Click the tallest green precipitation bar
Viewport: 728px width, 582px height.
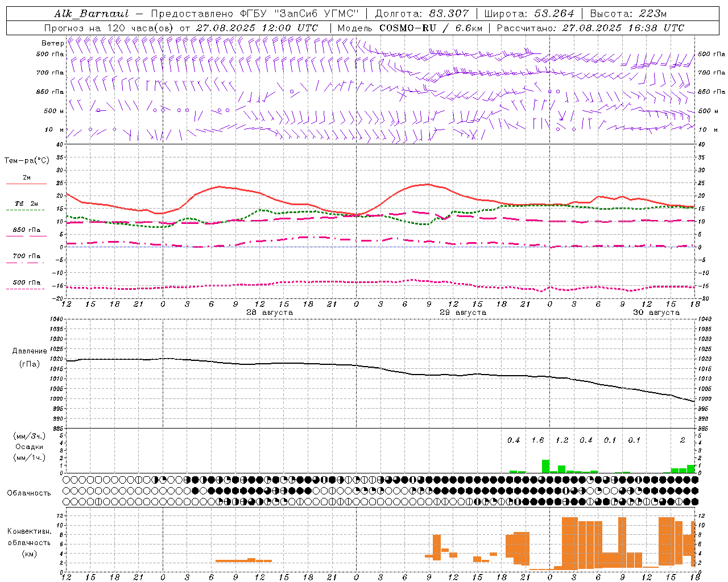pyautogui.click(x=545, y=466)
